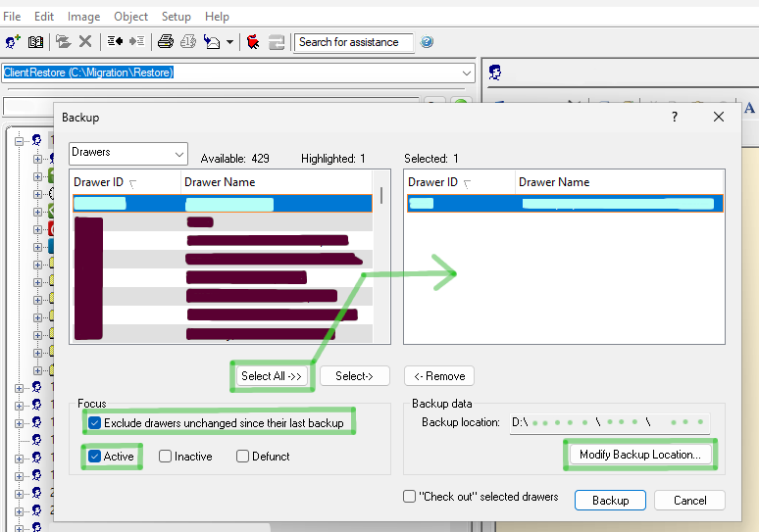Click Drawer ID header in selected list
The width and height of the screenshot is (759, 532).
tap(432, 182)
